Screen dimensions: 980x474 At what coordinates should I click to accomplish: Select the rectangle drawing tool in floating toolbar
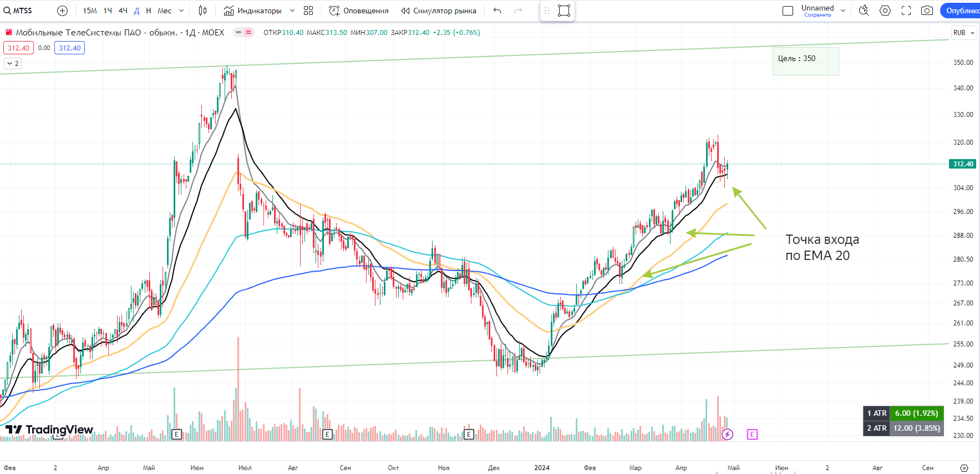pyautogui.click(x=564, y=11)
